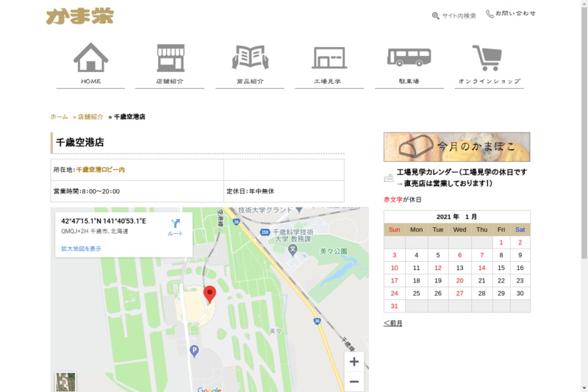
Task: Zoom in the map with plus button
Action: (x=354, y=362)
